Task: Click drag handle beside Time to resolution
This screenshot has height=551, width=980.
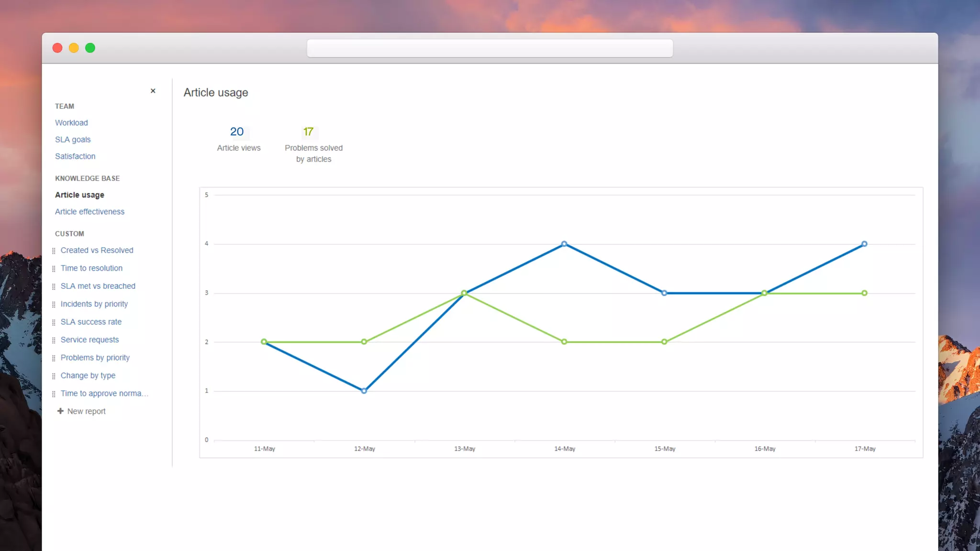Action: 54,269
